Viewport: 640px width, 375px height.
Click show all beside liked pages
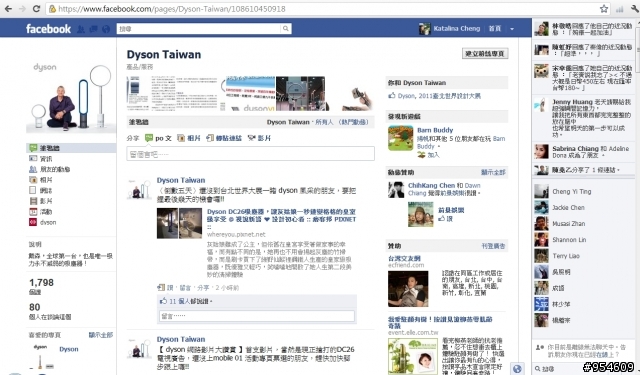101,335
